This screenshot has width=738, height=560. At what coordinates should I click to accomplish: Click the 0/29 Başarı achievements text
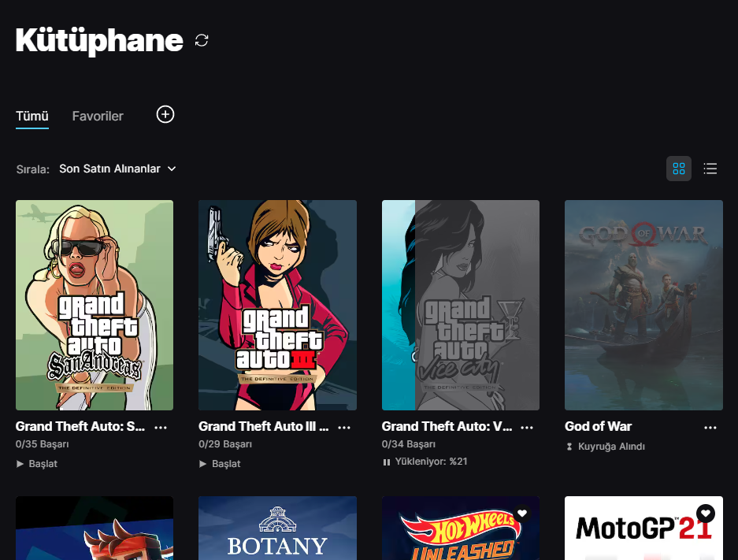[x=225, y=444]
